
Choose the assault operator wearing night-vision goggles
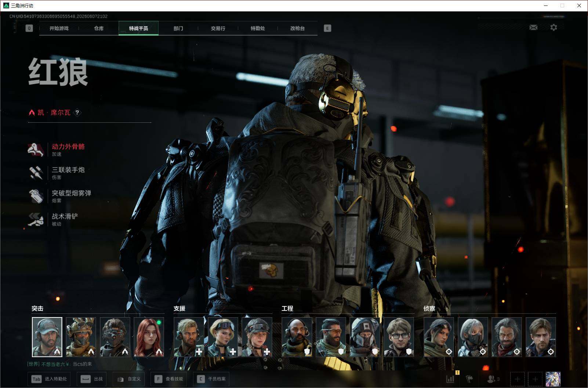(115, 337)
